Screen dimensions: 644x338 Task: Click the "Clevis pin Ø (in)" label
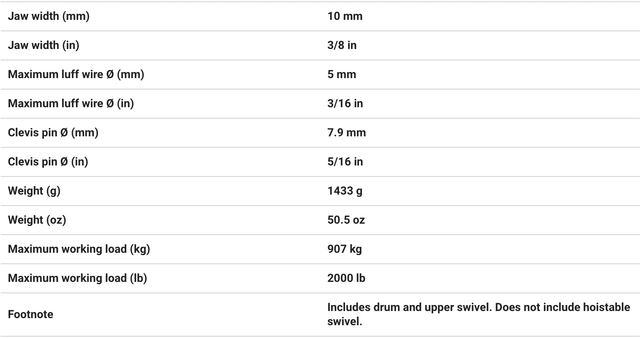[x=48, y=162]
